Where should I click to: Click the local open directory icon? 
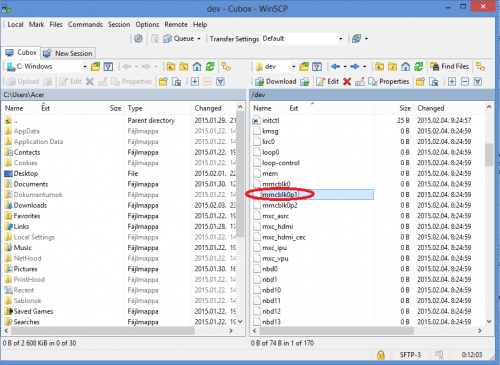[x=95, y=67]
